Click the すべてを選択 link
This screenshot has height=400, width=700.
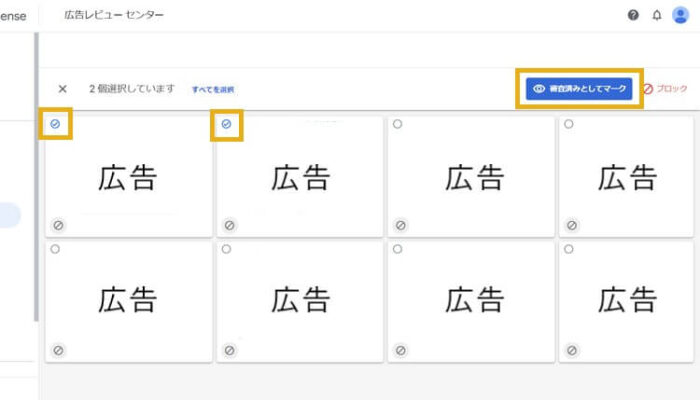point(213,89)
